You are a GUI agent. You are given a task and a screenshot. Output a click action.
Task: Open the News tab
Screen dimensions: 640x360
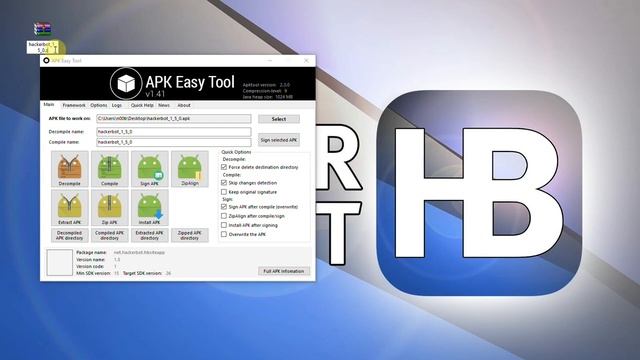164,105
